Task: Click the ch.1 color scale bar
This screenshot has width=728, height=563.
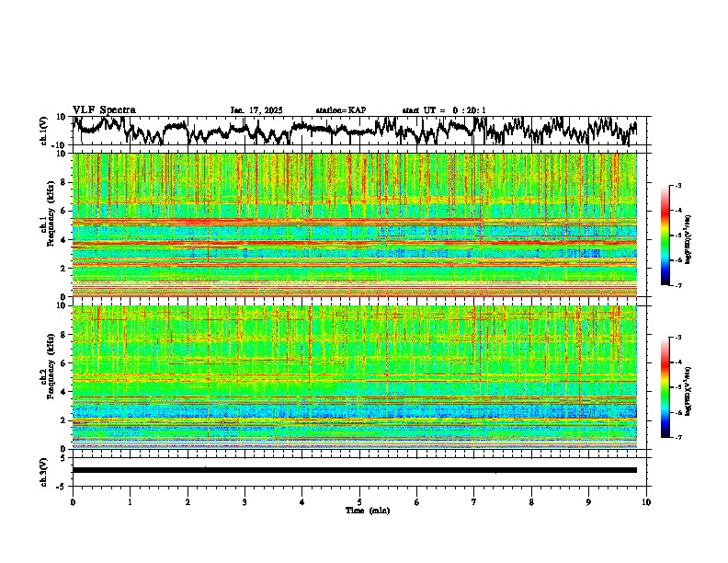Action: point(665,236)
